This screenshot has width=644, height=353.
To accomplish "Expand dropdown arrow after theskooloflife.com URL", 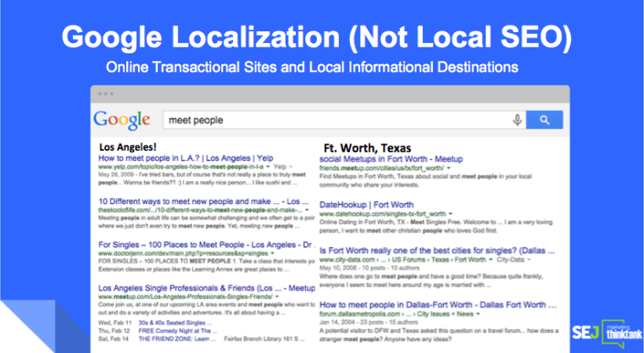I will (x=307, y=210).
